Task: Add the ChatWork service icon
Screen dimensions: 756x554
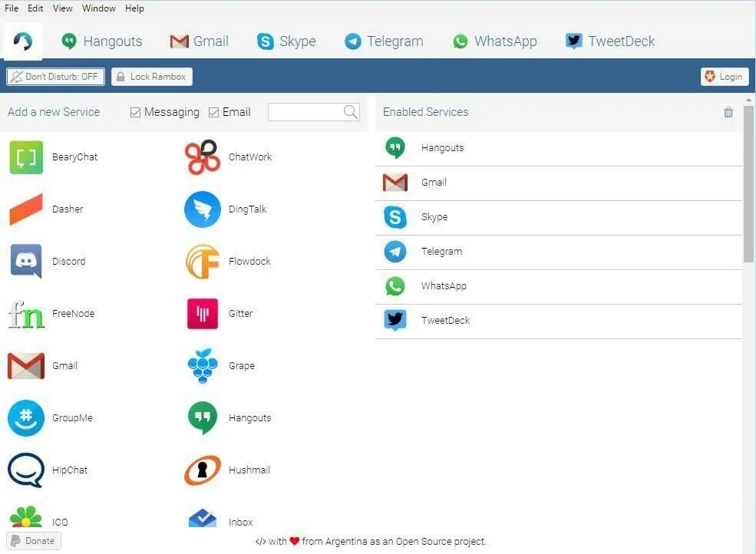Action: [x=203, y=157]
